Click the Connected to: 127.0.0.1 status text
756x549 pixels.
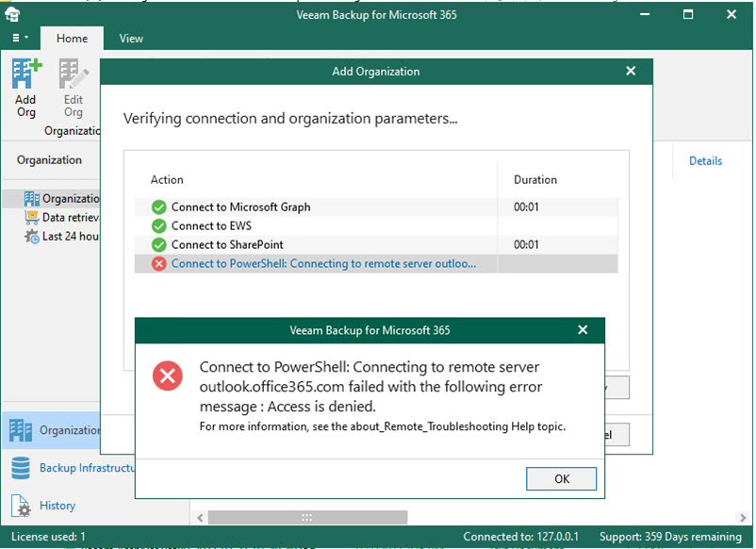(x=520, y=537)
